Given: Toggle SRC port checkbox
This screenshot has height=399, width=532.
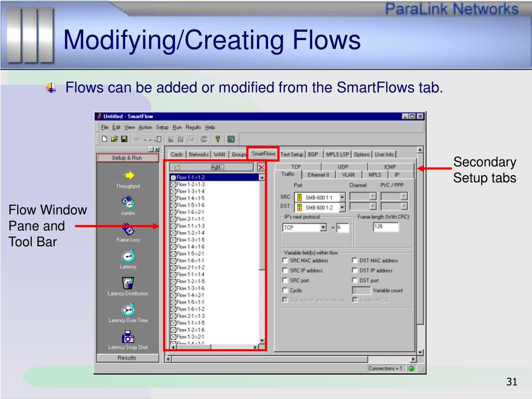Looking at the screenshot, I should coord(285,280).
